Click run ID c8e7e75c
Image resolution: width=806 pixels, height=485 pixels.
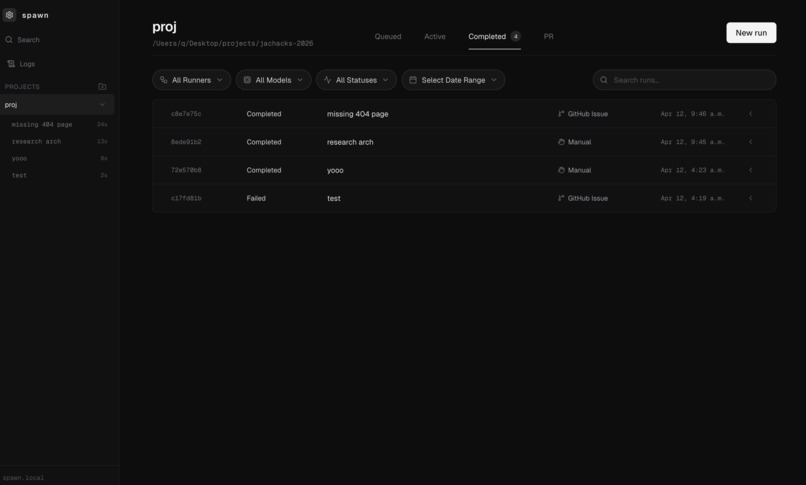click(186, 114)
